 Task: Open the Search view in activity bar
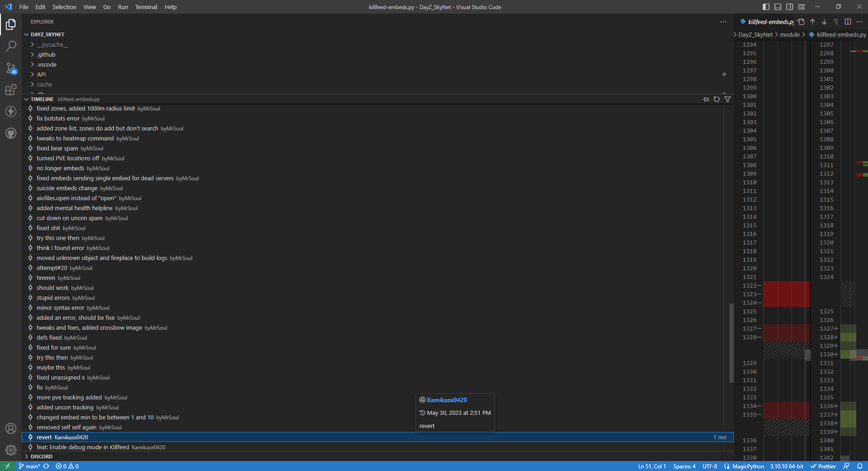click(x=11, y=46)
